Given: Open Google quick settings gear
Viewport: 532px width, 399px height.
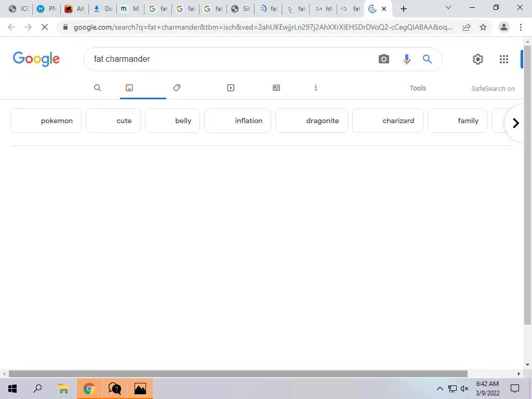Looking at the screenshot, I should [x=478, y=59].
